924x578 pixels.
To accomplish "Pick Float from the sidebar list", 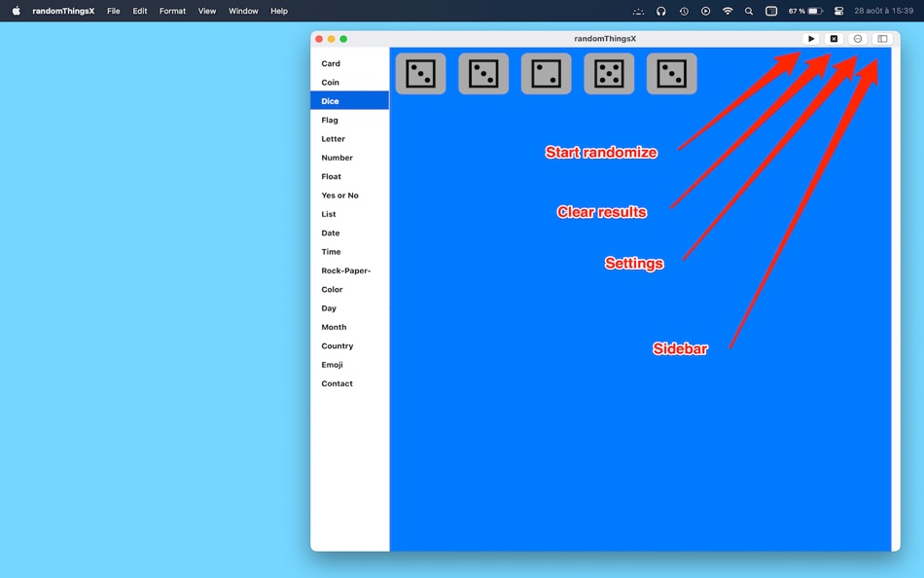I will click(x=349, y=176).
